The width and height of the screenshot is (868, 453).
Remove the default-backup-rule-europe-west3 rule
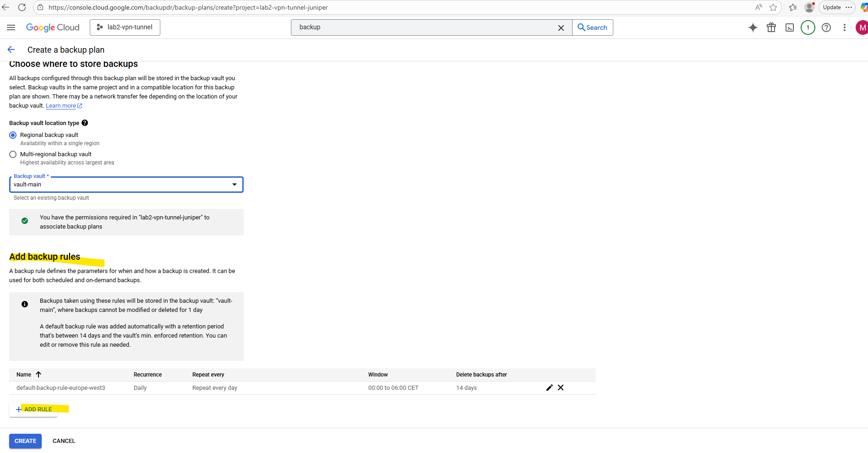(x=561, y=388)
